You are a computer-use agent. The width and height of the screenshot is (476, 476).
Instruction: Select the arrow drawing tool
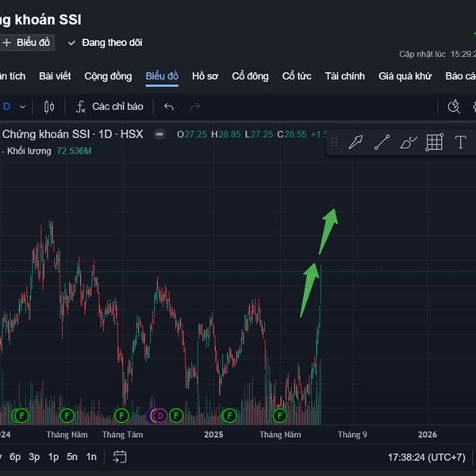tap(355, 142)
